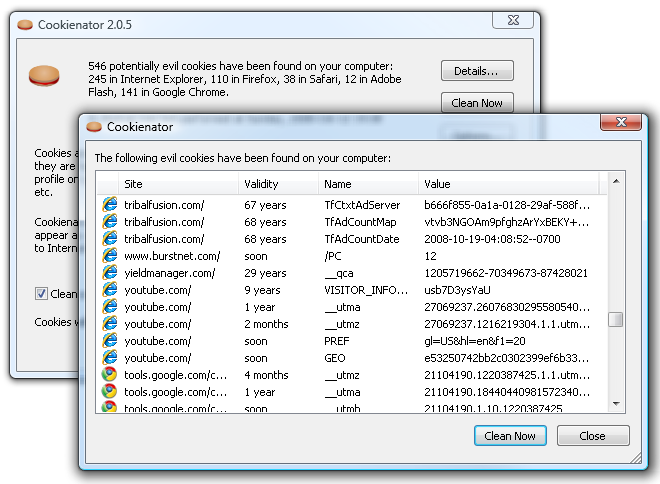Toggle the Clean checkbox in the back Cookienator window
Image resolution: width=660 pixels, height=484 pixels.
(41, 293)
